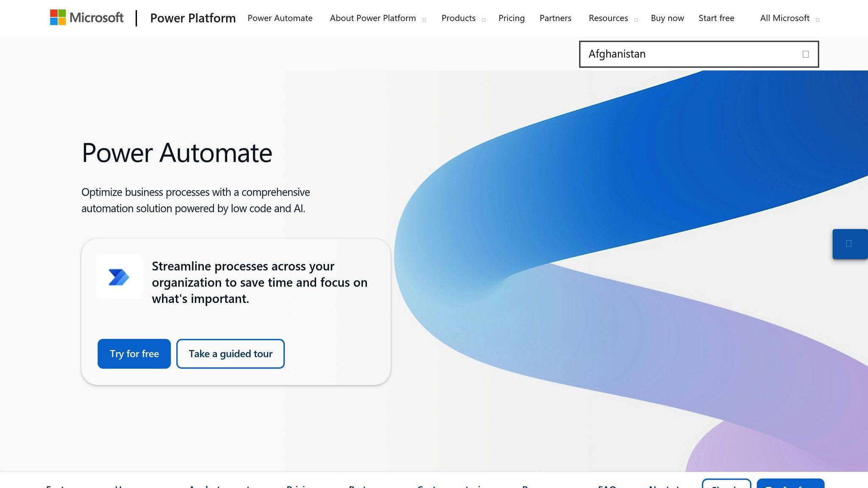Take a guided tour
Image resolution: width=868 pixels, height=488 pixels.
click(x=230, y=354)
